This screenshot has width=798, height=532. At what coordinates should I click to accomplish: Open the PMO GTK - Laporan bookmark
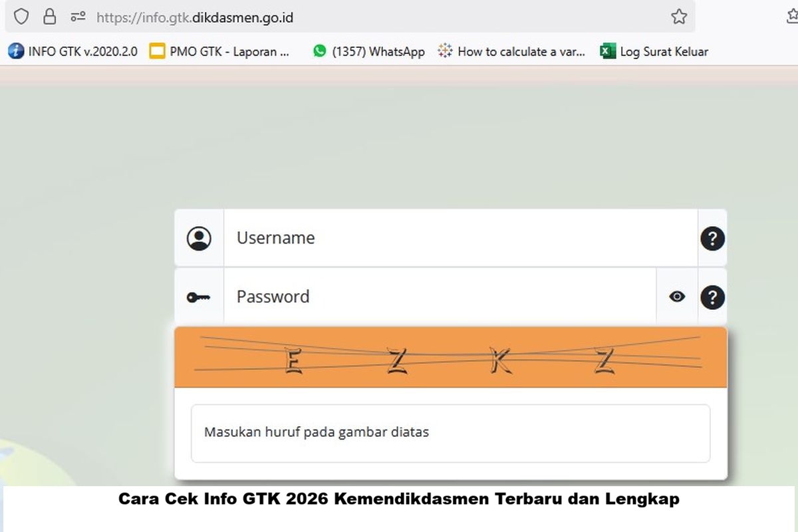pyautogui.click(x=220, y=51)
